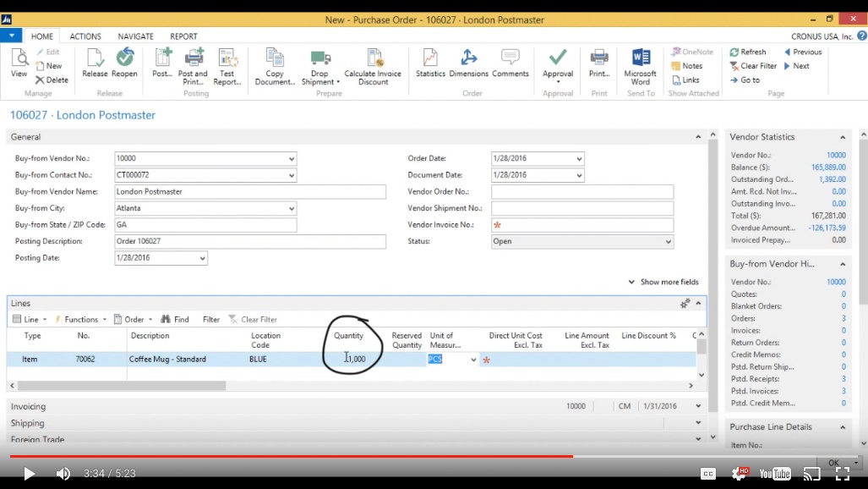This screenshot has height=489, width=868.
Task: Open the NAVIGATE ribbon tab
Action: pyautogui.click(x=135, y=36)
